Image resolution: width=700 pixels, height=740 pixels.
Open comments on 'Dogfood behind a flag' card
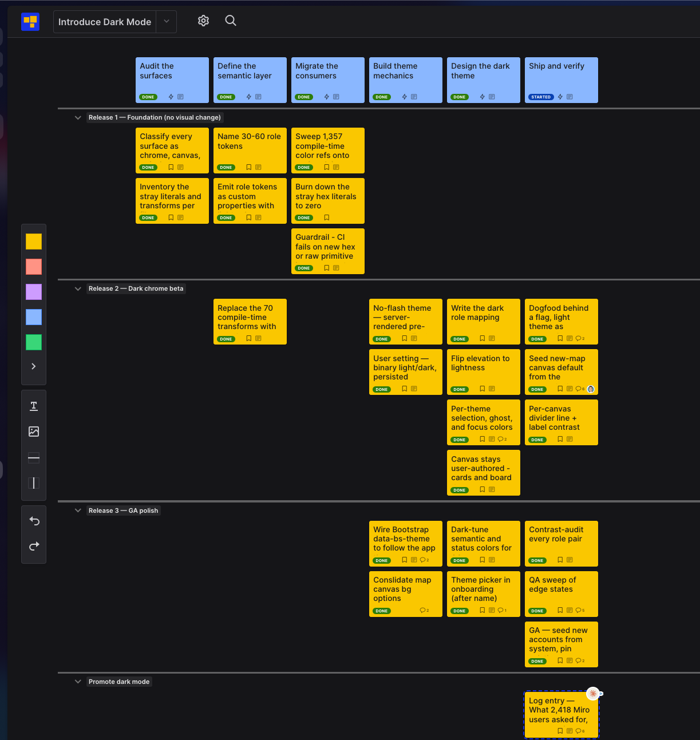pos(580,338)
